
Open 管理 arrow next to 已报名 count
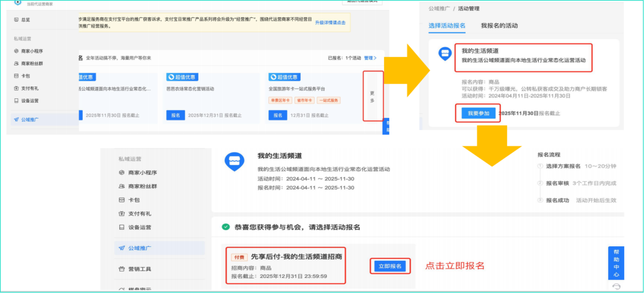coord(370,58)
